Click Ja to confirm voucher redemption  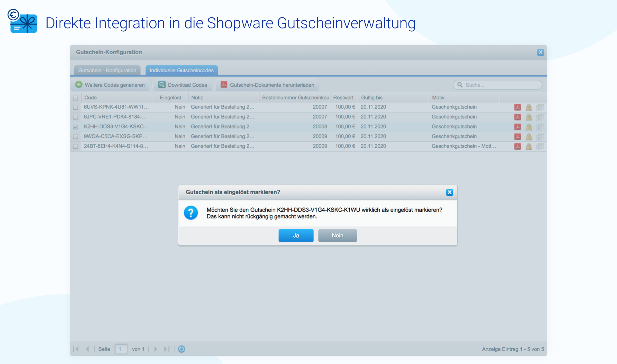tap(296, 235)
